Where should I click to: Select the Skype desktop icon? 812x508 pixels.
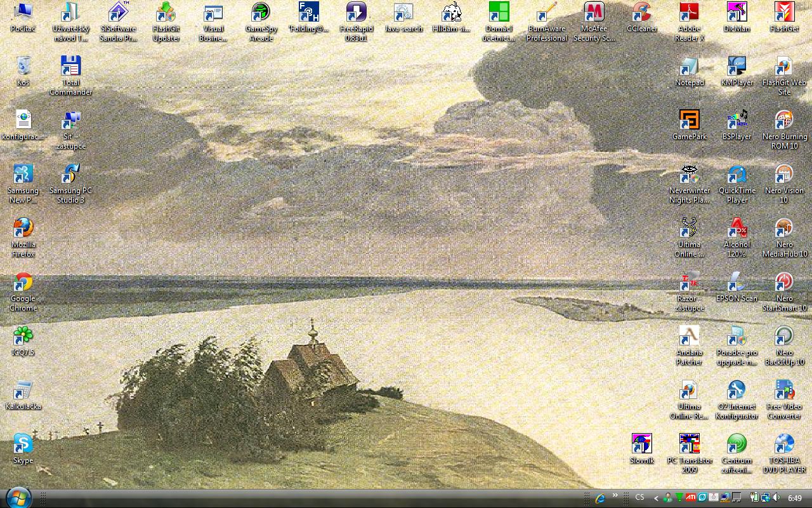pyautogui.click(x=23, y=444)
